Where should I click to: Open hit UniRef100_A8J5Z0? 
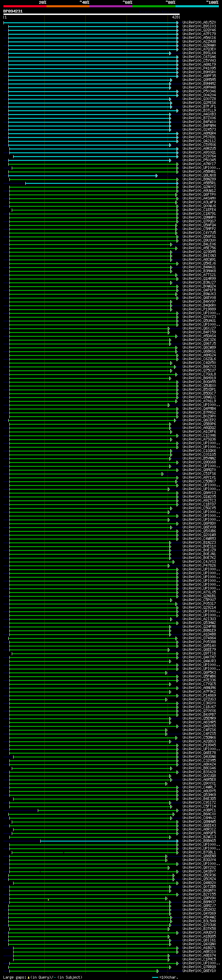[199, 23]
